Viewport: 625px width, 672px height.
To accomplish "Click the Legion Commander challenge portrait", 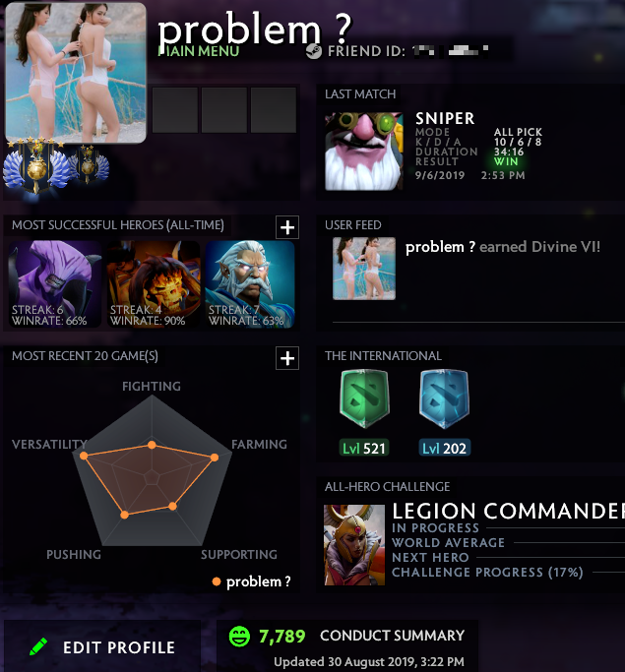I will coord(354,545).
